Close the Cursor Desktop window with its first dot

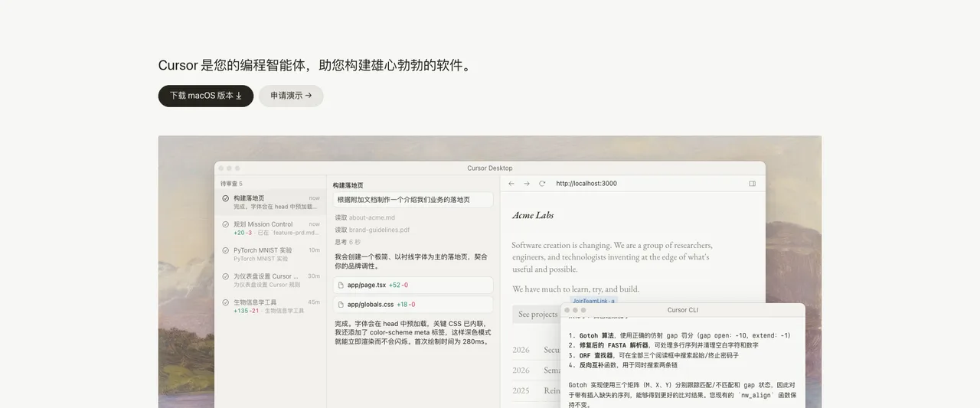point(220,168)
